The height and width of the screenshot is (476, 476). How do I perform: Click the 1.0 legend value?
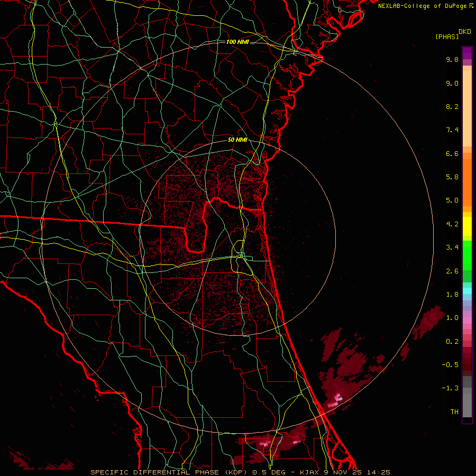tap(452, 318)
